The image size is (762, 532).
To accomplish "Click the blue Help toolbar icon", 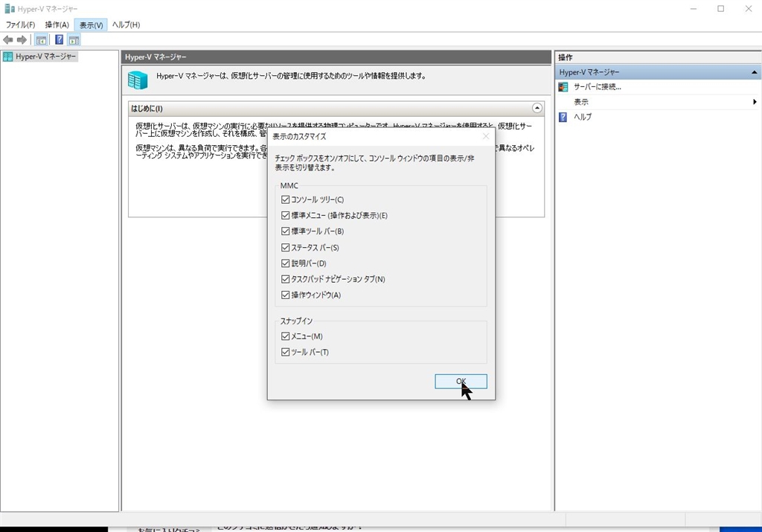I will click(x=59, y=40).
